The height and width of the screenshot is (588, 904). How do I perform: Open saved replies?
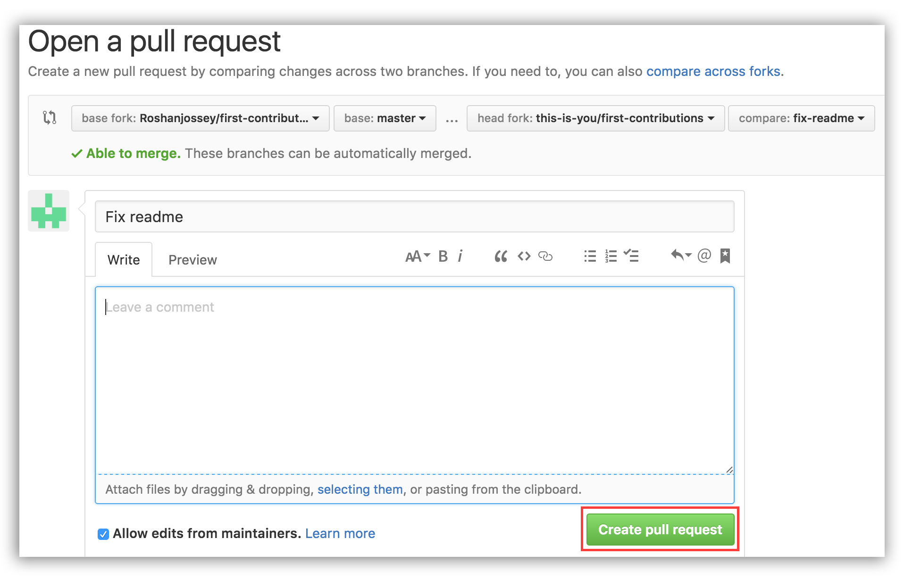[x=681, y=256]
